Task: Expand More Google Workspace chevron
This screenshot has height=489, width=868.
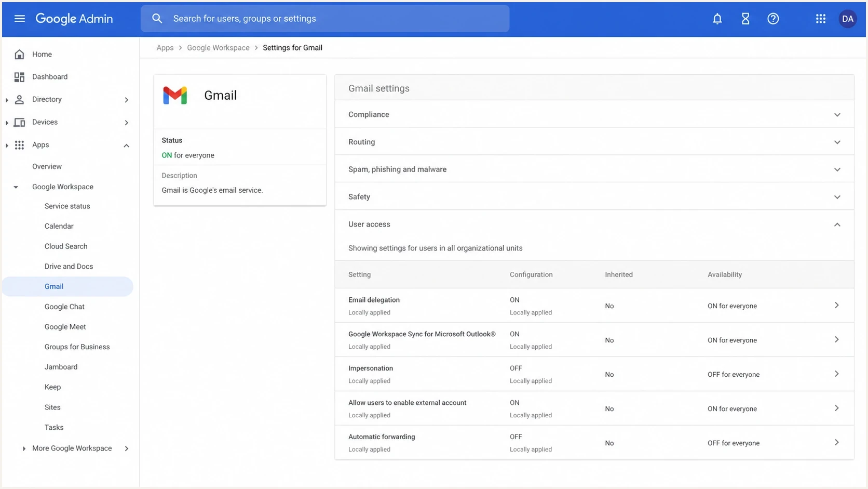Action: point(126,448)
